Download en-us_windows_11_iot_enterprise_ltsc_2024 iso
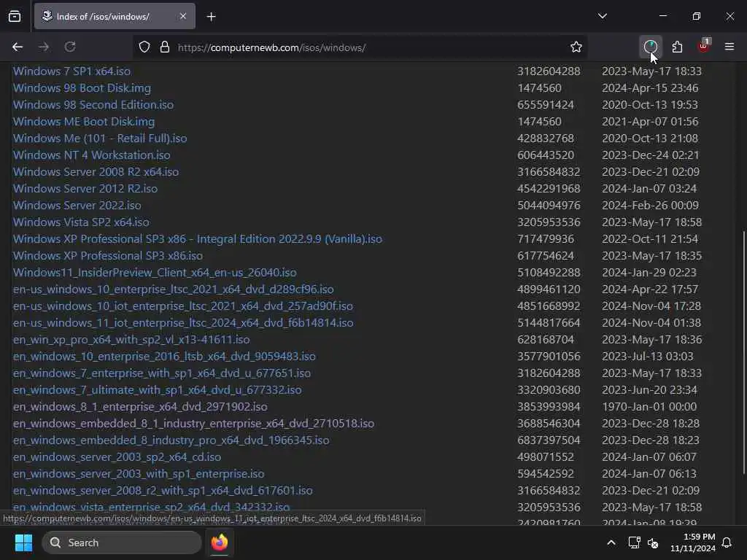 pos(183,322)
